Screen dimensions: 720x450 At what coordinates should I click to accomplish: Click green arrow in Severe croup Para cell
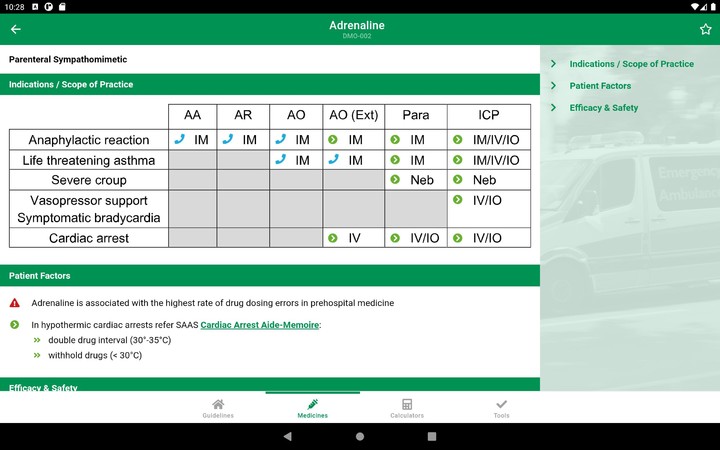pyautogui.click(x=395, y=180)
